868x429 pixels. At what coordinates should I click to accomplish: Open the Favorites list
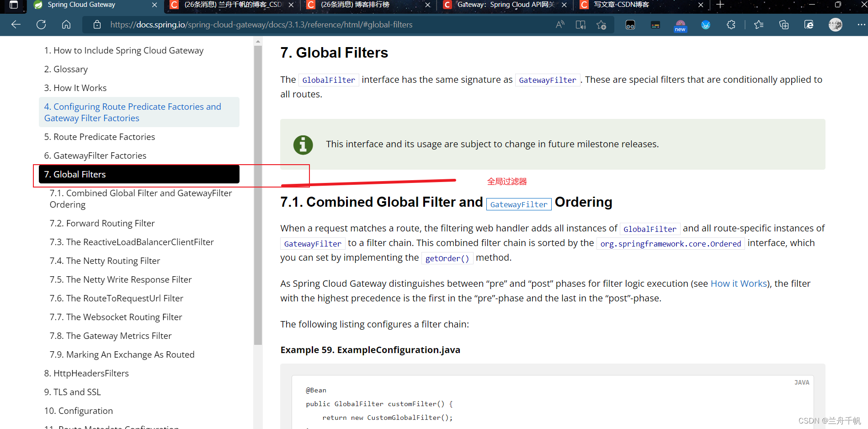[x=759, y=25]
